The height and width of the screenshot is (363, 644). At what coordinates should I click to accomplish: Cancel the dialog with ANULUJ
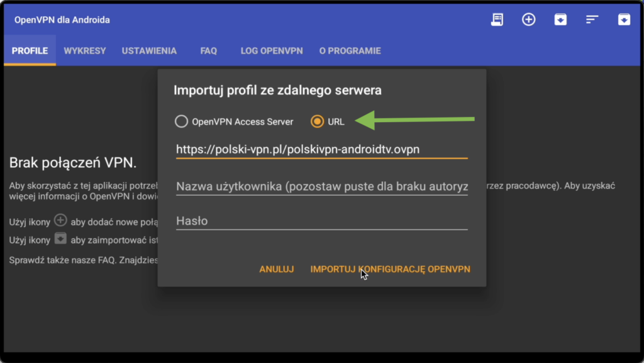point(277,269)
